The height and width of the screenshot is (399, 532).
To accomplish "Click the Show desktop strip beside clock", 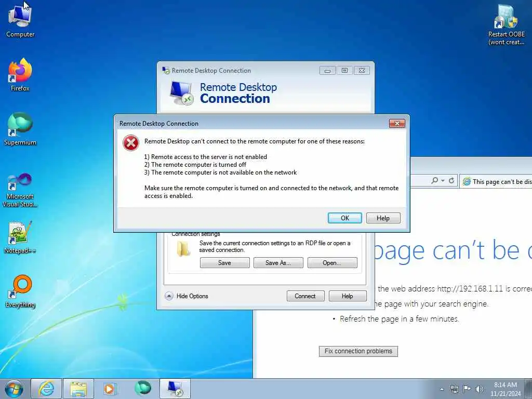I will pyautogui.click(x=528, y=389).
